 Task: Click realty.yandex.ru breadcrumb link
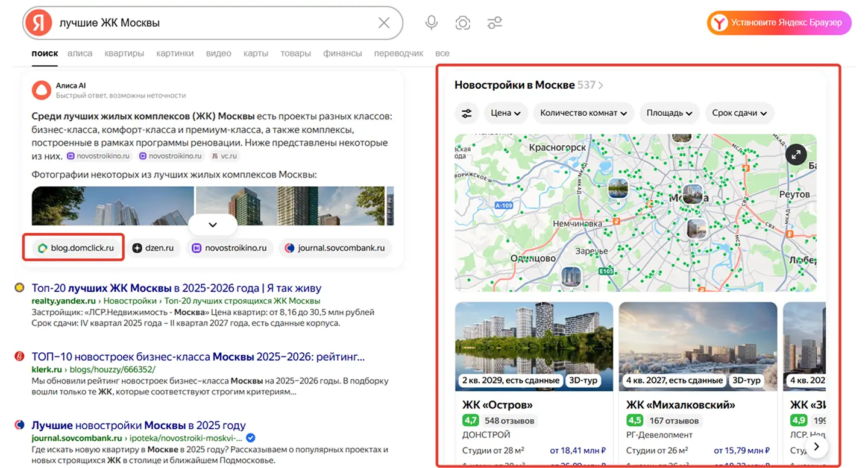63,300
